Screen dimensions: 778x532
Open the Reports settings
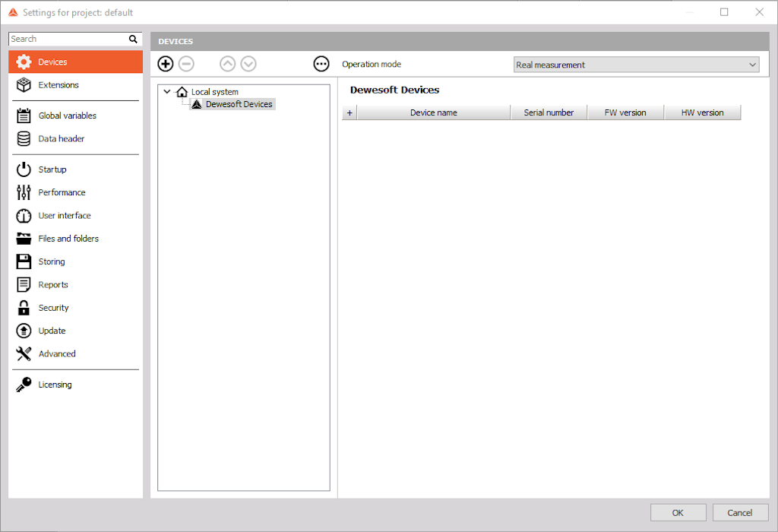[x=75, y=284]
